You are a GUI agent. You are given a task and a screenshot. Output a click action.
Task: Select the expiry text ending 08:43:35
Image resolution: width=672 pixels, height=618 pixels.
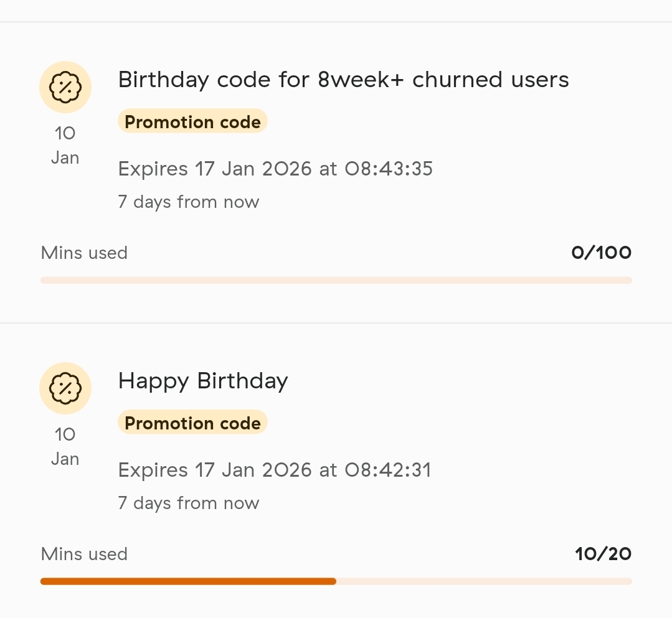coord(275,169)
